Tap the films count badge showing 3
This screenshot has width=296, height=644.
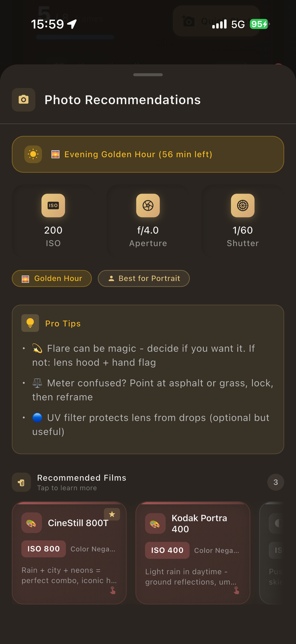276,482
